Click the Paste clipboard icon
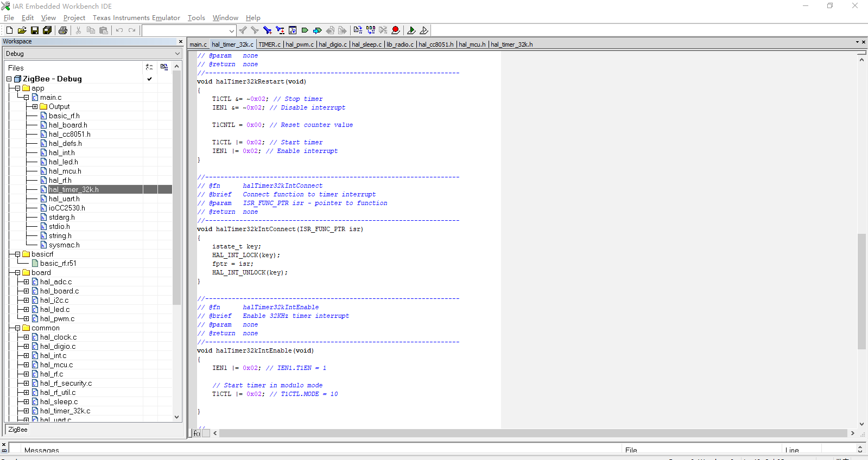Image resolution: width=868 pixels, height=460 pixels. pos(104,30)
